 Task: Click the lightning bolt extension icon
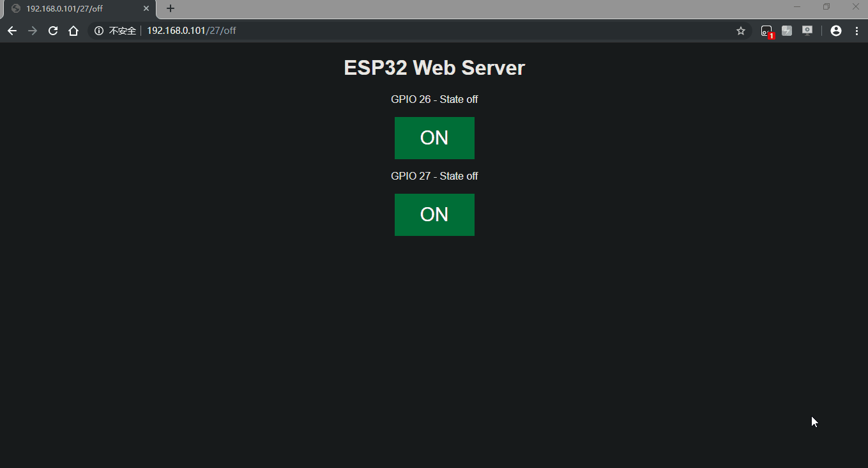tap(787, 31)
